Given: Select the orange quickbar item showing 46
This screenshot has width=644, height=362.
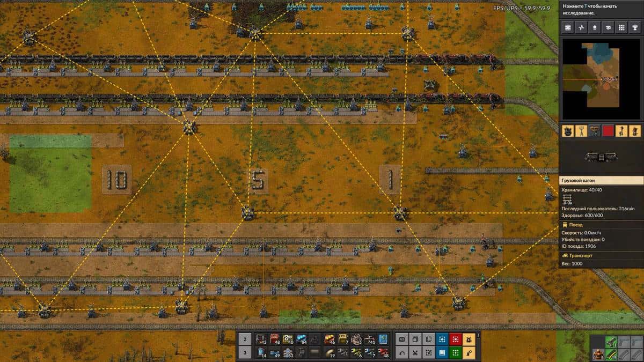Looking at the screenshot, I should [x=330, y=339].
